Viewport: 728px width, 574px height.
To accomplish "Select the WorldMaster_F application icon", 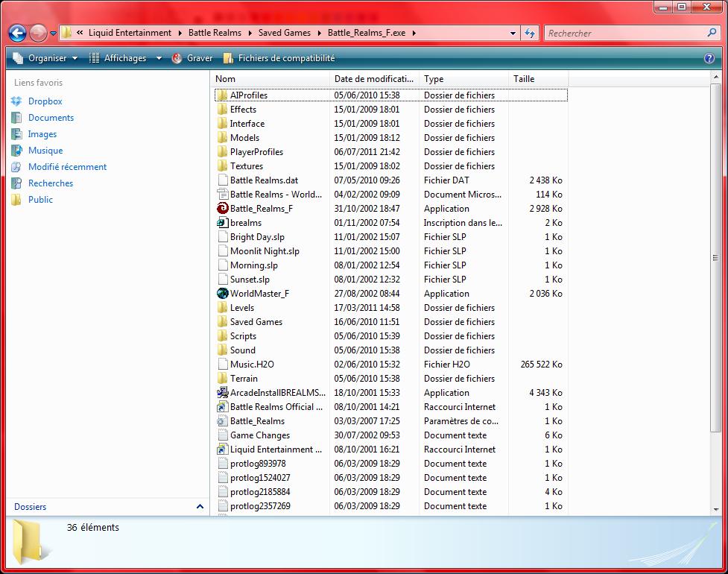I will 222,294.
